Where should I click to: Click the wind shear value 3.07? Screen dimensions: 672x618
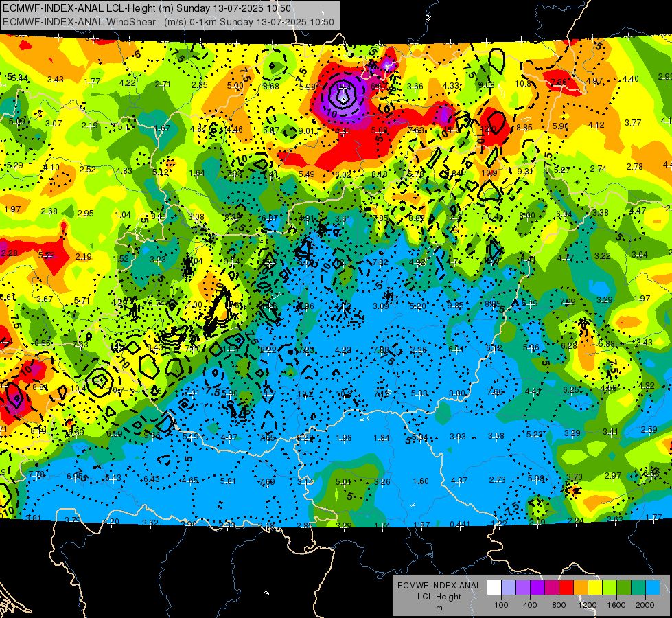click(x=54, y=123)
